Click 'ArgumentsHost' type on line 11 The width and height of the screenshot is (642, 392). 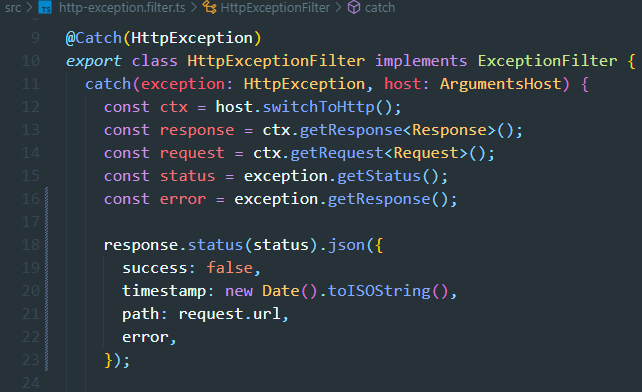pyautogui.click(x=500, y=84)
